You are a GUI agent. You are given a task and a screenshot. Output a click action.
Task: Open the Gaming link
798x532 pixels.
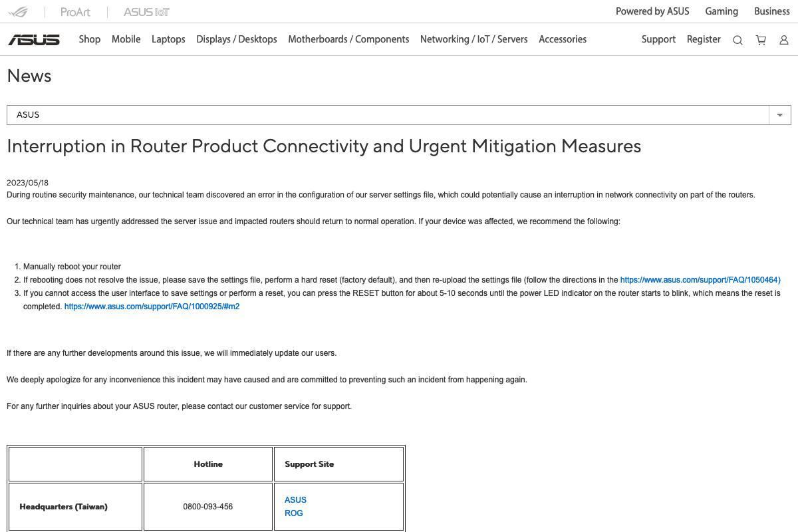pos(722,11)
